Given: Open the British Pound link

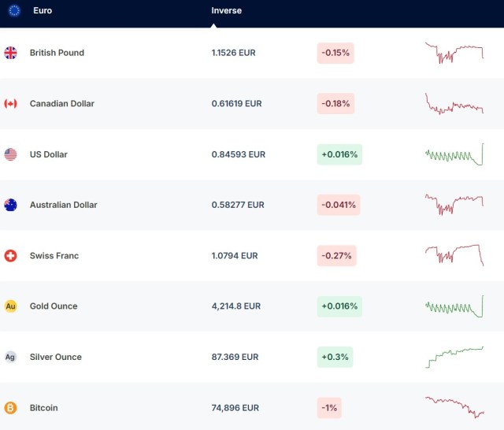Looking at the screenshot, I should click(x=57, y=53).
